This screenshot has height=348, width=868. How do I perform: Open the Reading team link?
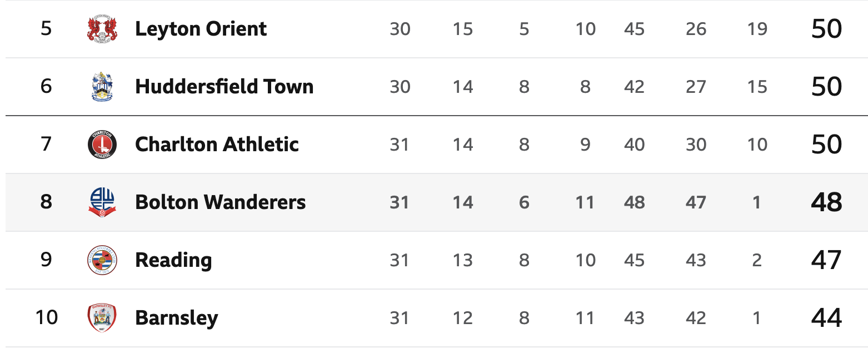pyautogui.click(x=174, y=260)
